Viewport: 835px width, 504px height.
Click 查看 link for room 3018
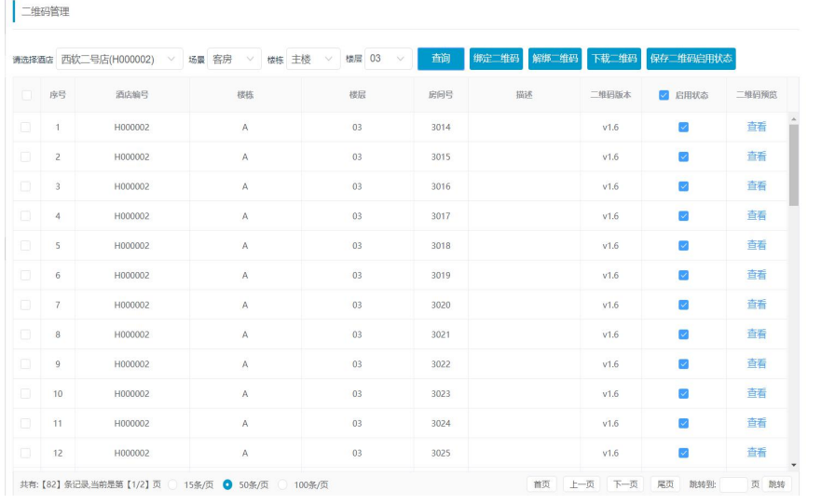[756, 245]
